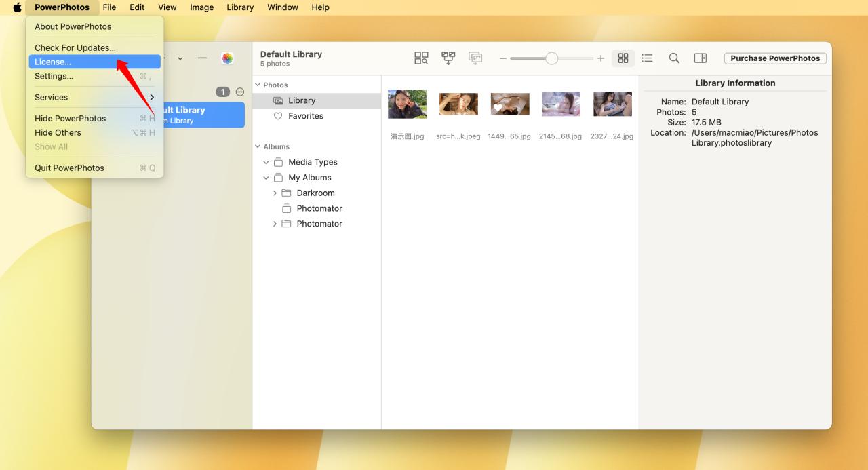Click the library list ellipsis options icon
The image size is (868, 470).
pyautogui.click(x=239, y=92)
